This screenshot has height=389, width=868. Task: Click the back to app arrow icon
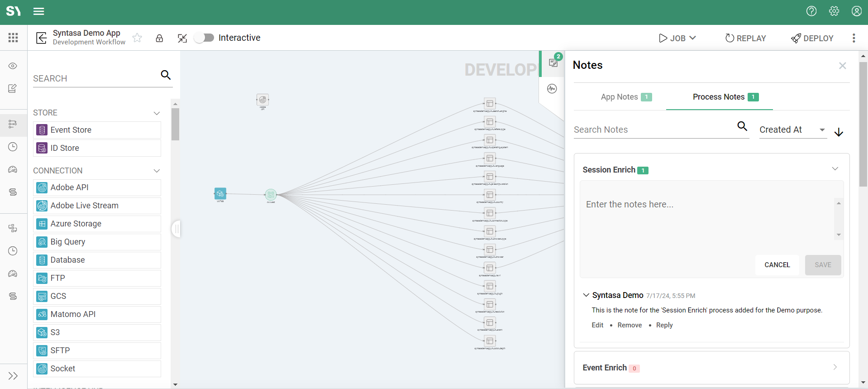click(x=42, y=38)
